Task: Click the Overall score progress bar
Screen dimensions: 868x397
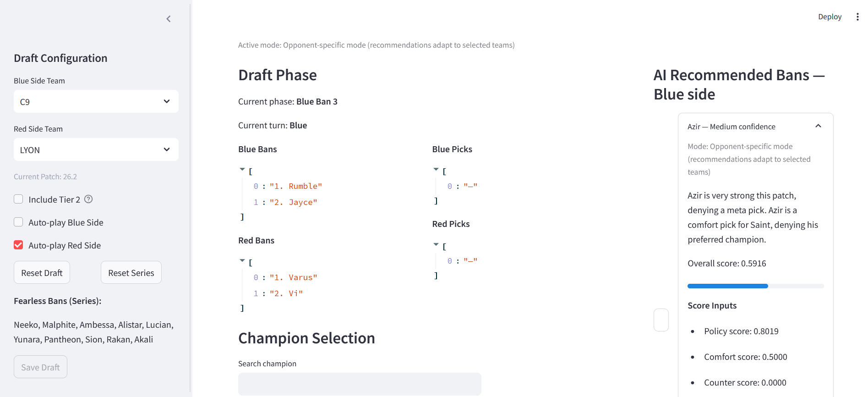Action: tap(756, 286)
